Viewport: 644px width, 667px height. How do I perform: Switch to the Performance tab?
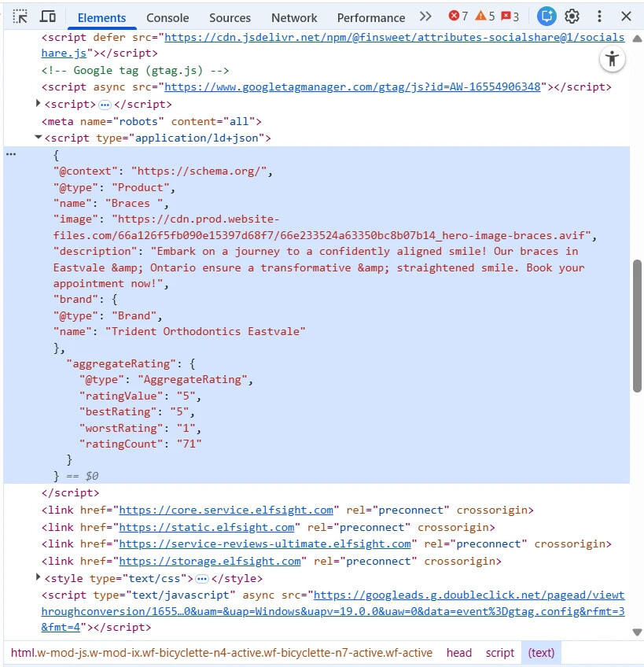(371, 18)
